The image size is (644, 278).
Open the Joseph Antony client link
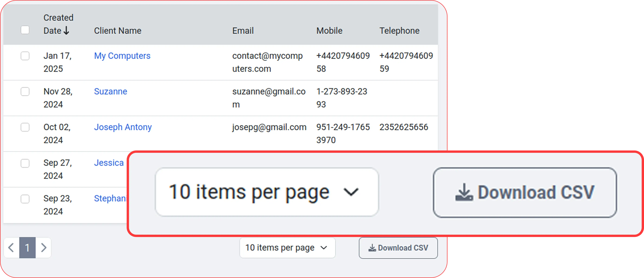click(x=123, y=127)
